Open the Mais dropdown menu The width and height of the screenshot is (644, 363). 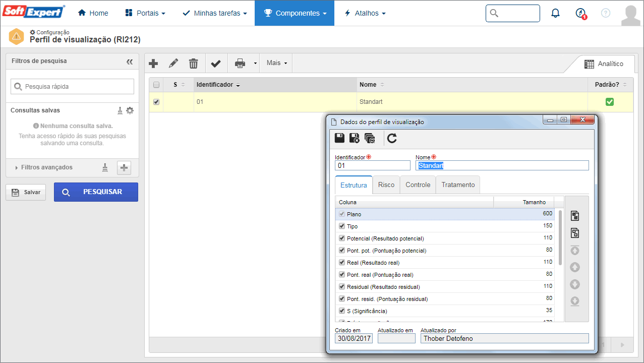277,63
